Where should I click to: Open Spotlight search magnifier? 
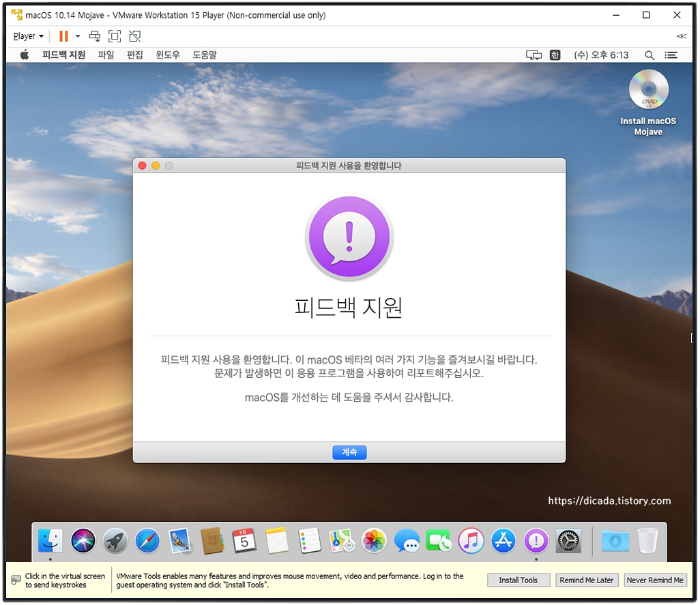point(650,55)
